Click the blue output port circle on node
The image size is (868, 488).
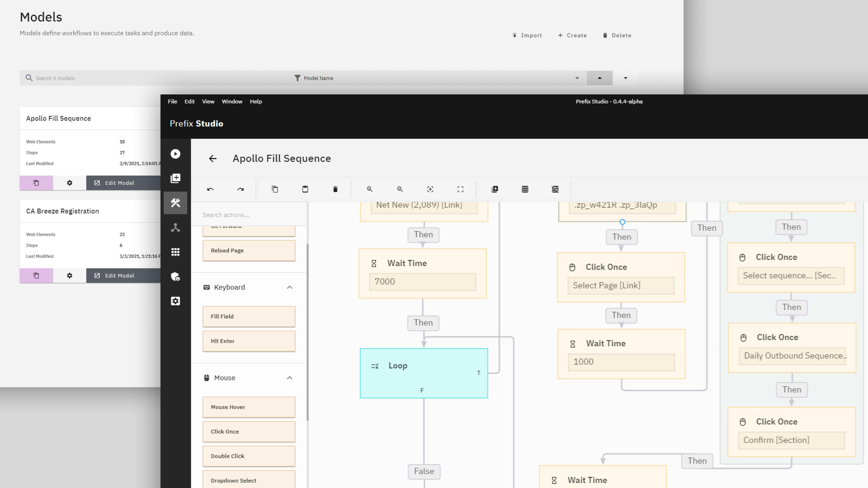pos(622,222)
